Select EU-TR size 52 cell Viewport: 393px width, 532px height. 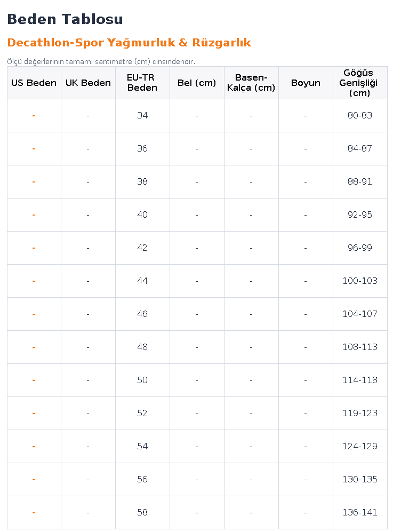tap(142, 413)
